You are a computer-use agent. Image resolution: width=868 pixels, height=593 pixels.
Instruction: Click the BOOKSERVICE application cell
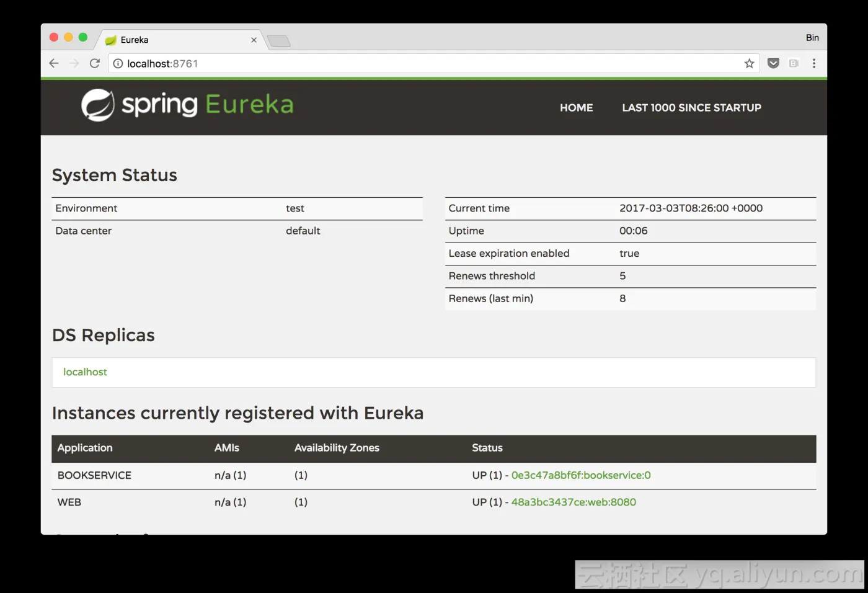point(94,475)
